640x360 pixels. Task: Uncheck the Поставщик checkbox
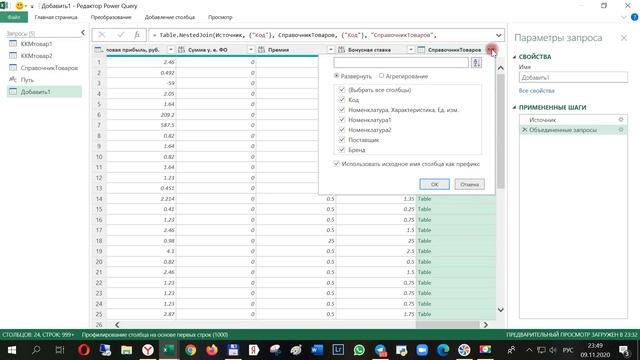342,140
